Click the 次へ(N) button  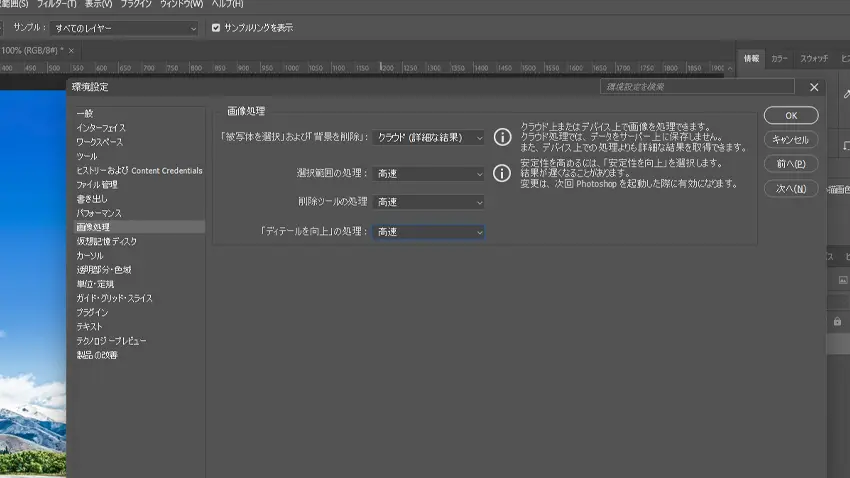pos(791,188)
